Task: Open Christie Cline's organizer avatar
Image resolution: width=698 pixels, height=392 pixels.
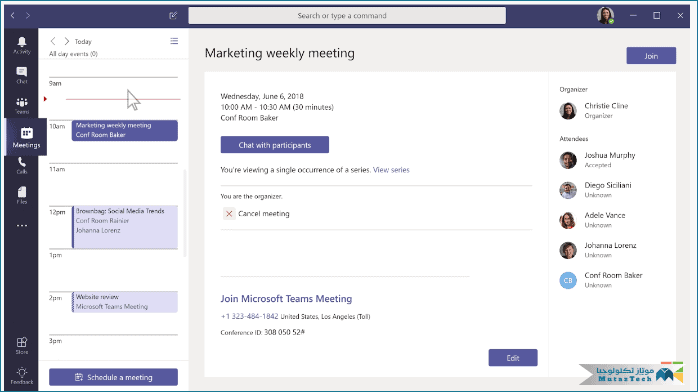Action: tap(568, 110)
